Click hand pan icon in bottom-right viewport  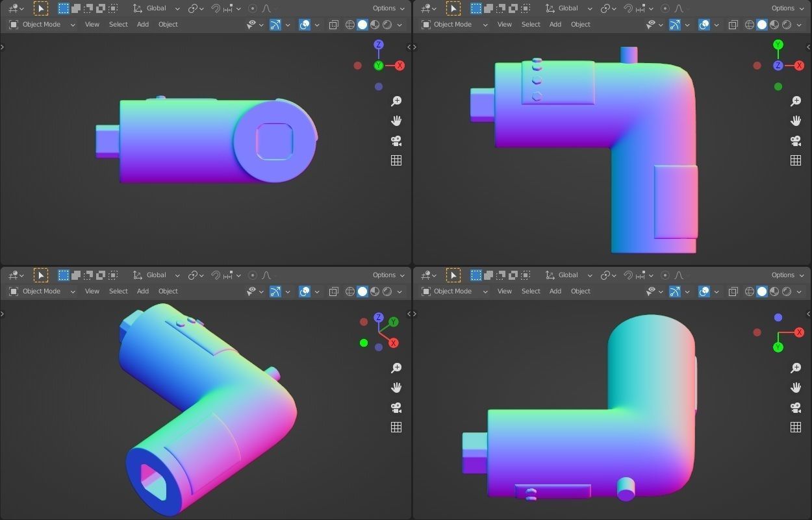point(796,388)
